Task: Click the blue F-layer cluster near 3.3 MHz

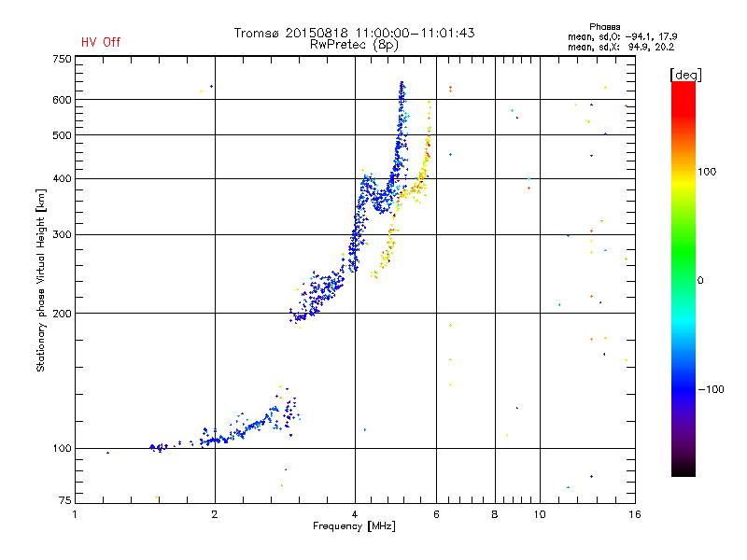Action: pos(317,296)
